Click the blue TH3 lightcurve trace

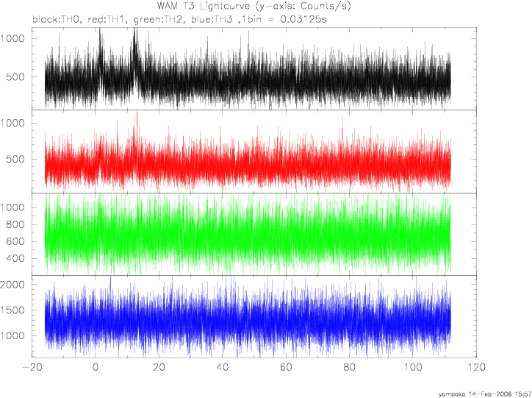(x=248, y=319)
